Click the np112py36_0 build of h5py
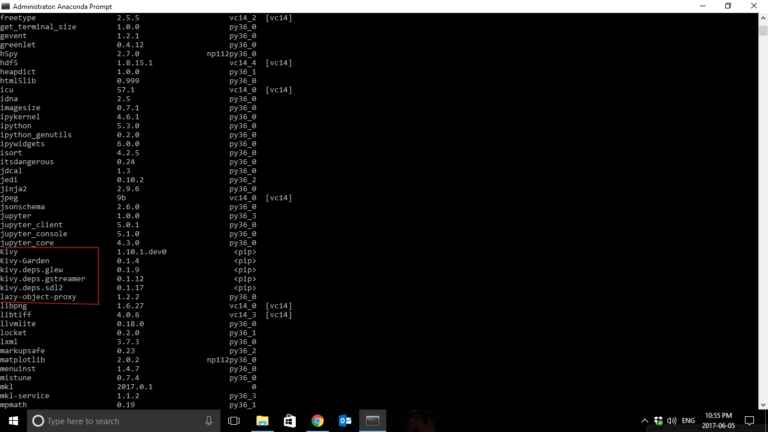768x432 pixels. [x=232, y=54]
